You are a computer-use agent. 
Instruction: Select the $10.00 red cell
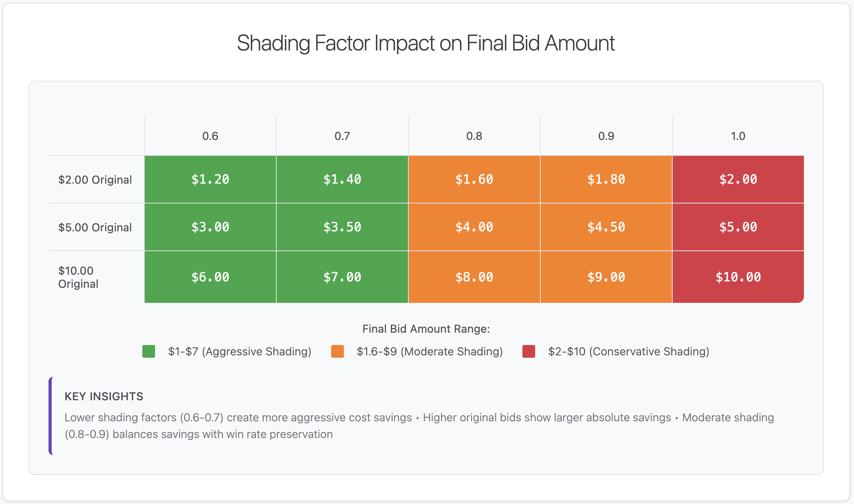(x=738, y=277)
